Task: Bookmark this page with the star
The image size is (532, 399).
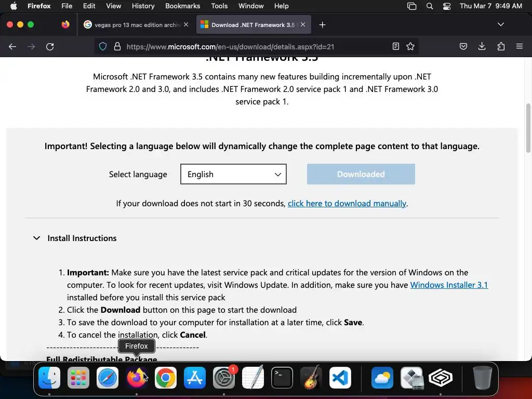Action: (410, 46)
